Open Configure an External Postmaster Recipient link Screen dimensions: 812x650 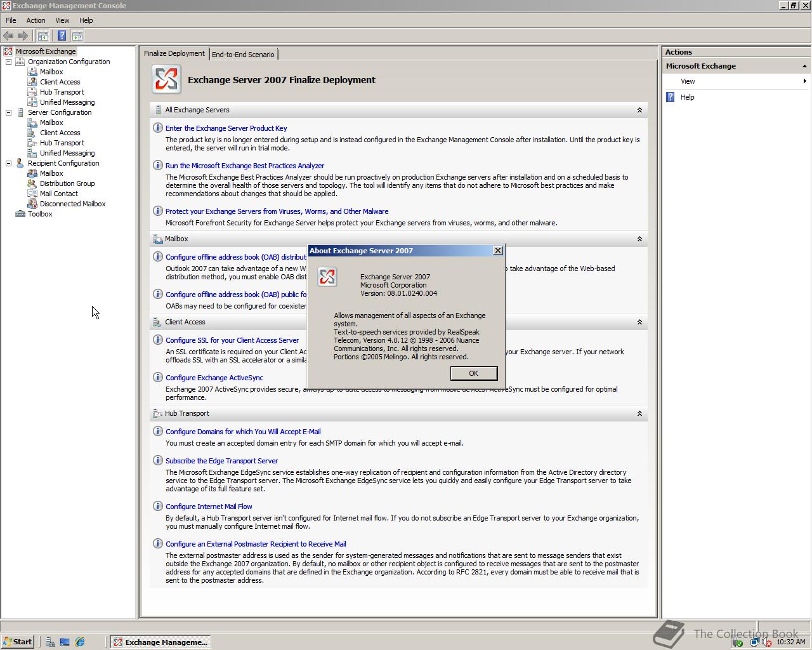pos(256,544)
